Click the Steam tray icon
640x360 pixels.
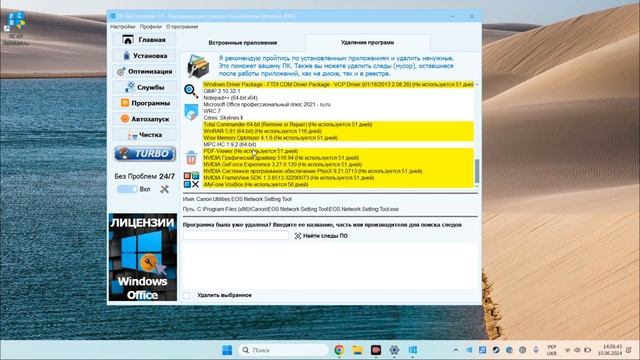pos(496,350)
